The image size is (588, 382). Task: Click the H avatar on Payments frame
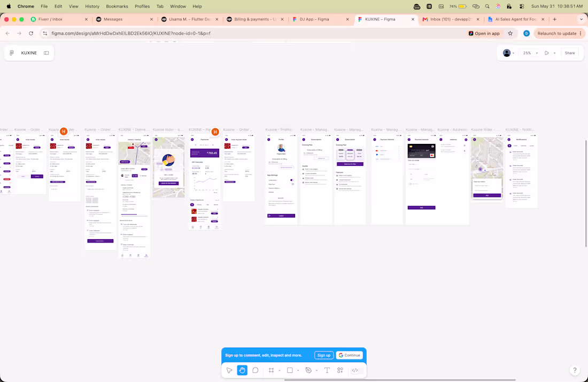point(215,132)
